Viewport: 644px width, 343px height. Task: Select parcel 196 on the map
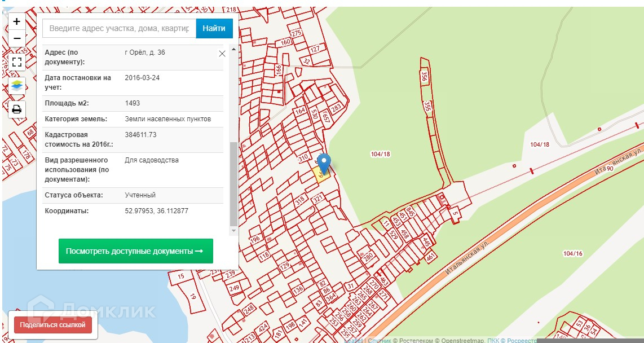[x=255, y=240]
